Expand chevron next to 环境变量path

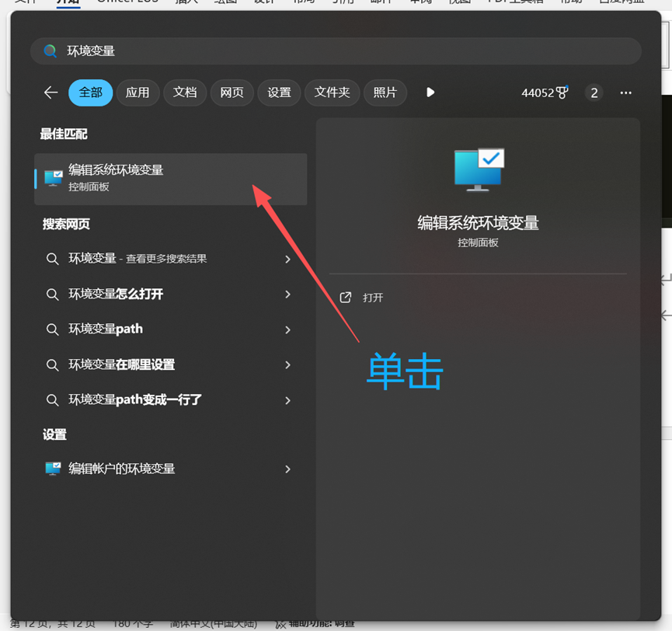287,329
